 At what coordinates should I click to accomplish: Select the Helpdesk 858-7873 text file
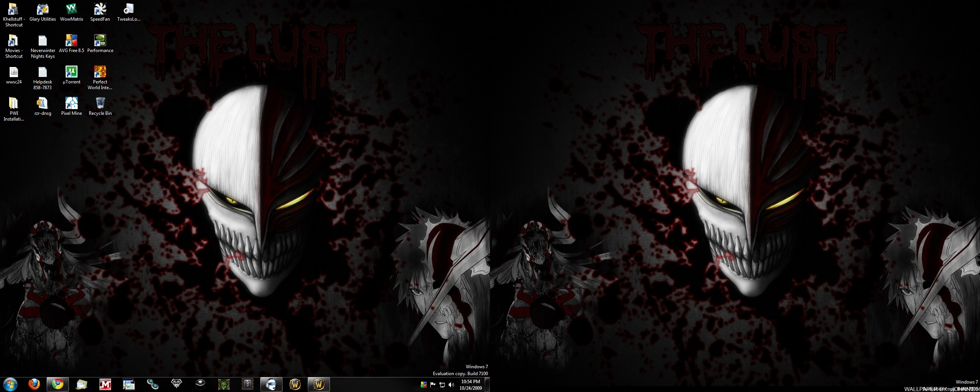pos(42,78)
